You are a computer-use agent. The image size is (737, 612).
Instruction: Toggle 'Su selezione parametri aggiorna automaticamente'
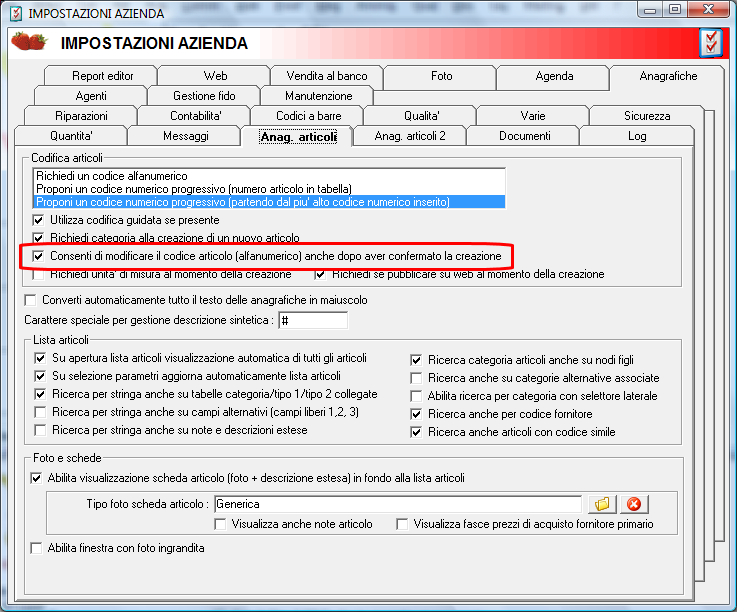click(x=40, y=377)
